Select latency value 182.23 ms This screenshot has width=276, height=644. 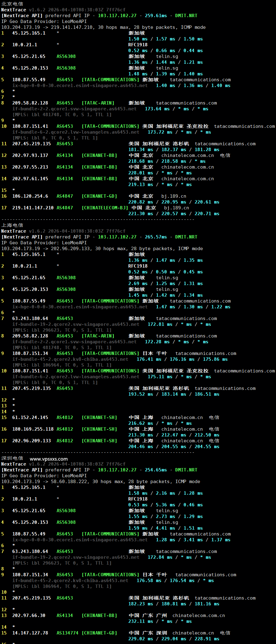141,604
